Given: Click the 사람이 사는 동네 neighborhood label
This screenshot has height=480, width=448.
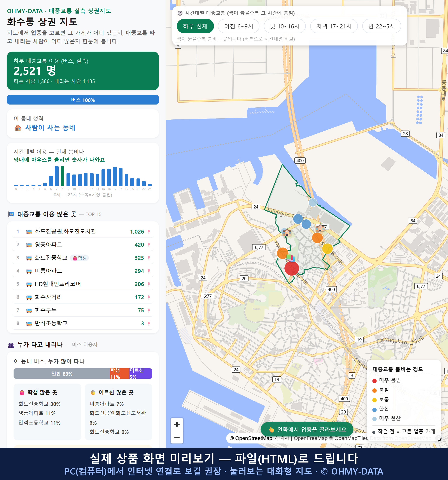Looking at the screenshot, I should pos(50,128).
